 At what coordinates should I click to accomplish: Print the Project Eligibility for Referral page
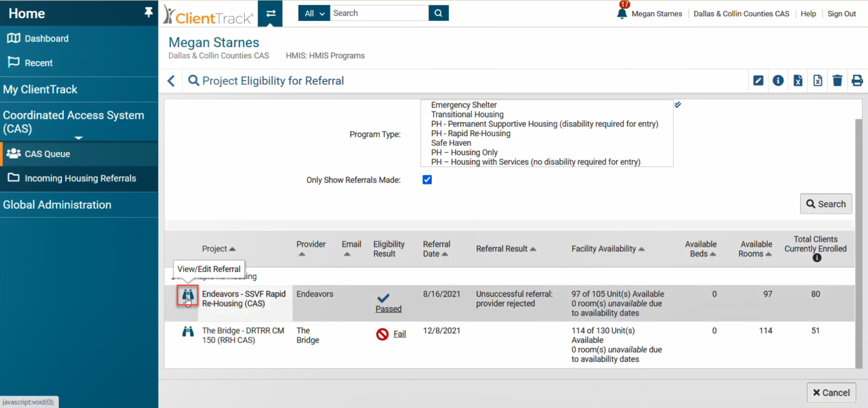[x=857, y=81]
